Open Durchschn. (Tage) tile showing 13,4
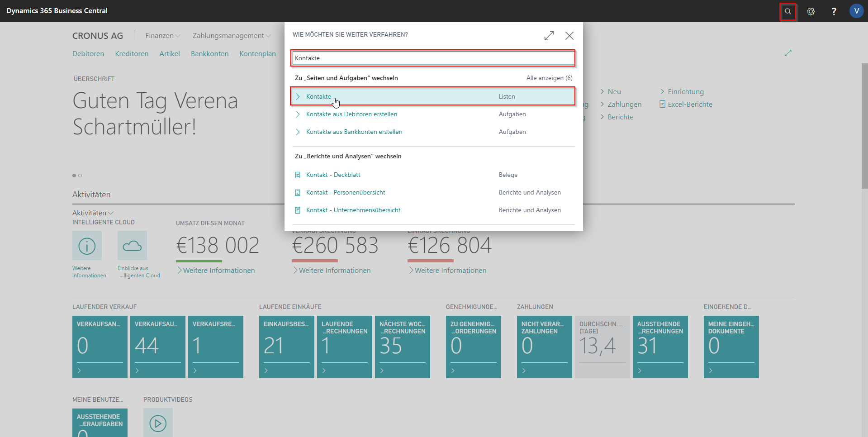Screen dimensions: 868x437 click(602, 347)
